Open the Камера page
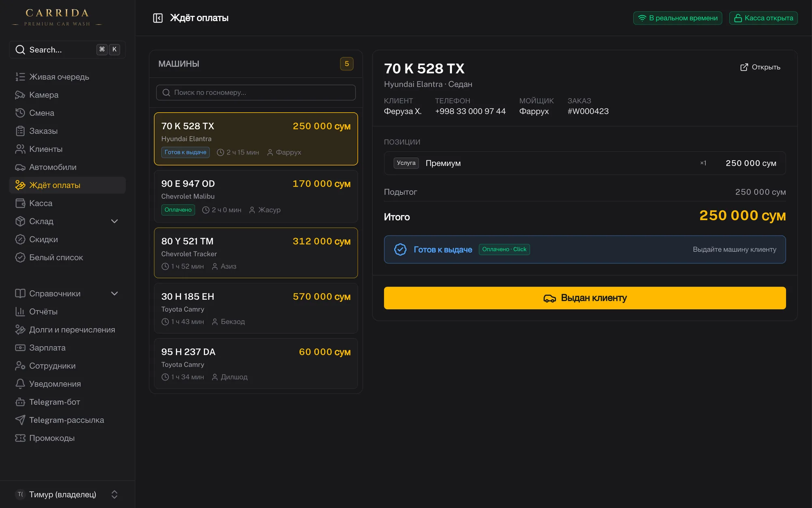812x508 pixels. 67,95
